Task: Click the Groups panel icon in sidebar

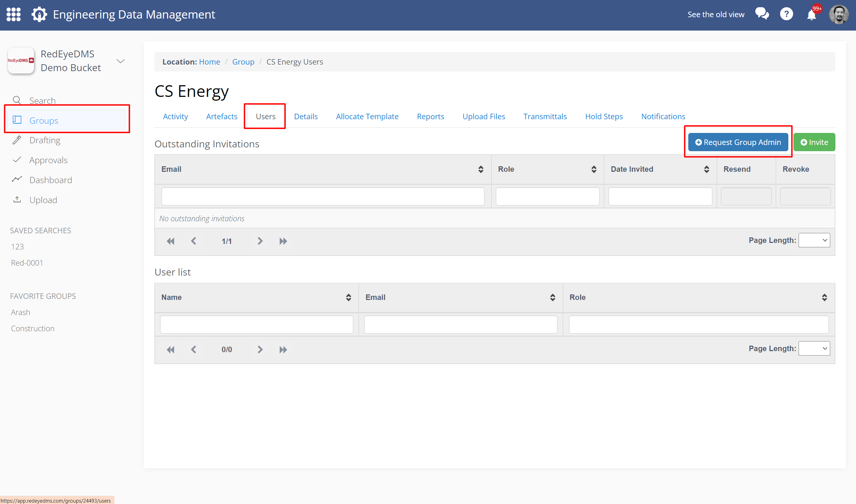Action: [17, 120]
